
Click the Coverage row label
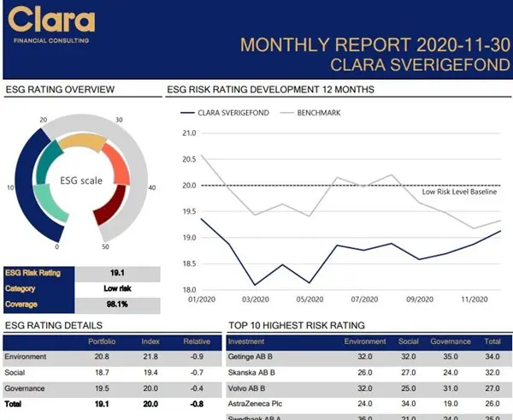point(21,305)
